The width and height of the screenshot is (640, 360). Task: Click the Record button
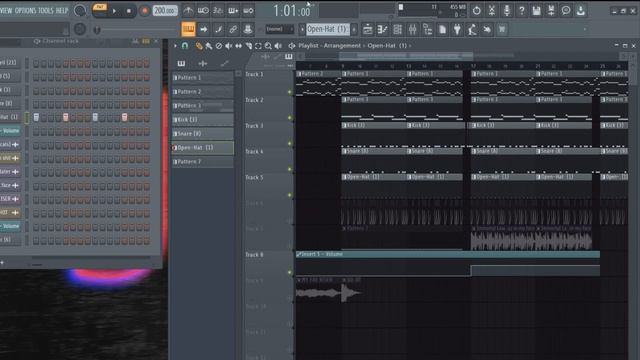pyautogui.click(x=144, y=11)
